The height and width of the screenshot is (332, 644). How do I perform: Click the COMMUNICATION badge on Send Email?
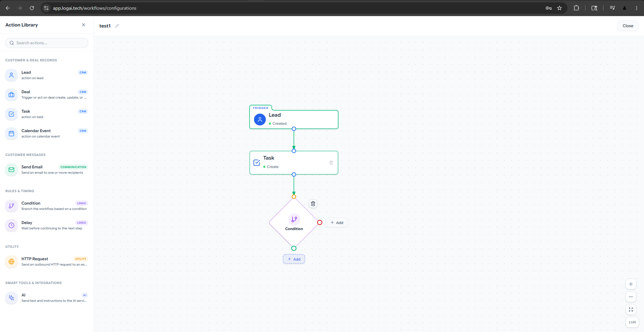click(73, 167)
